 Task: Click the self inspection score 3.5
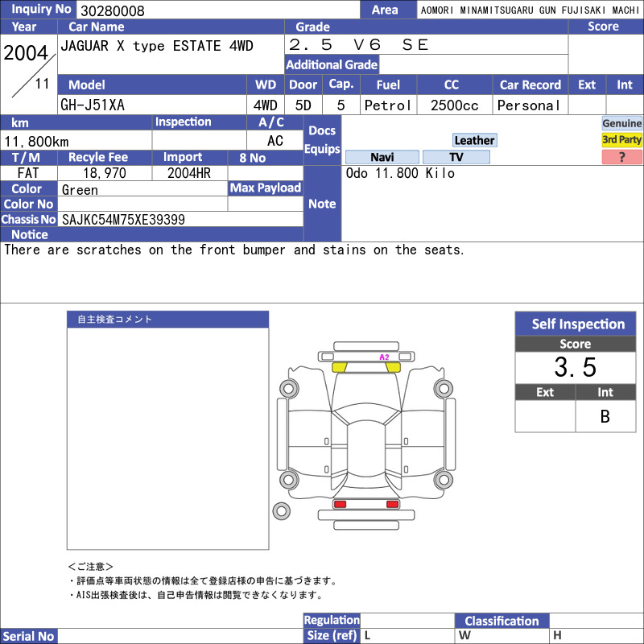(x=575, y=367)
